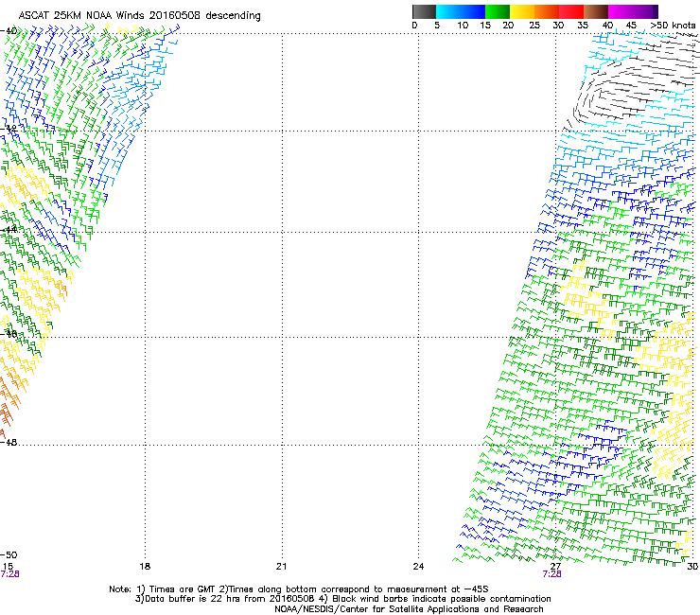This screenshot has width=700, height=615.
Task: Click the note line starting 'Note: 1) Times are GMT'
Action: tap(299, 589)
